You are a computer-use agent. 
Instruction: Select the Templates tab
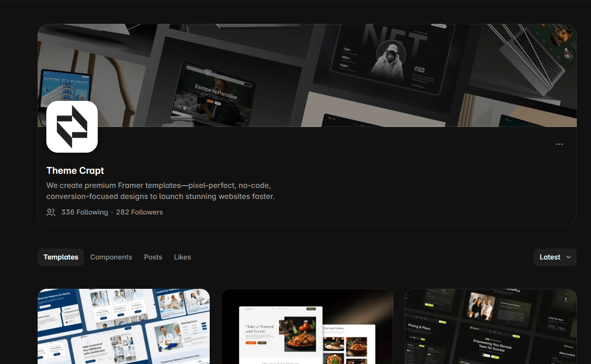pos(61,257)
